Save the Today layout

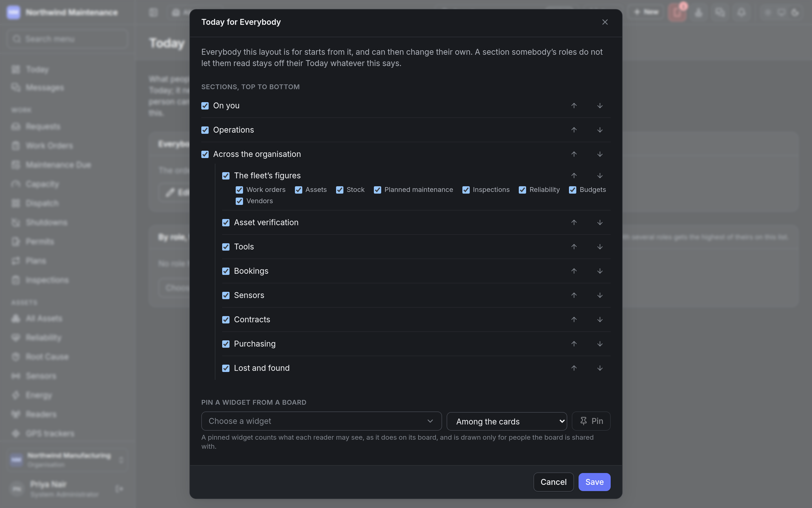pyautogui.click(x=594, y=482)
